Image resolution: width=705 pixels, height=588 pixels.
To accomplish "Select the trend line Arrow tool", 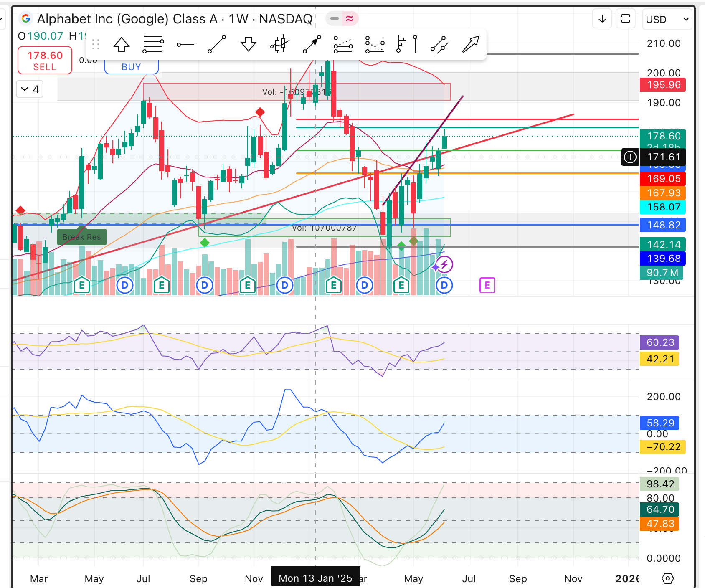I will [312, 44].
